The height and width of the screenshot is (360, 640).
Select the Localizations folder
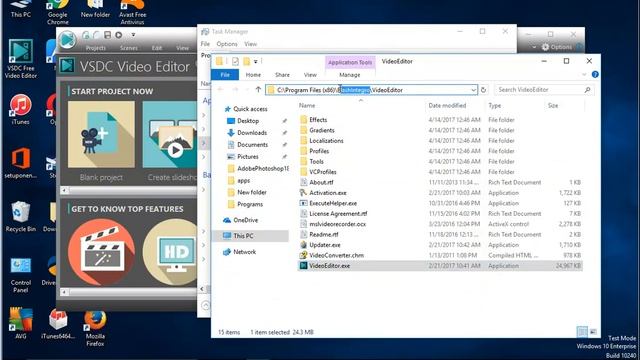(326, 140)
